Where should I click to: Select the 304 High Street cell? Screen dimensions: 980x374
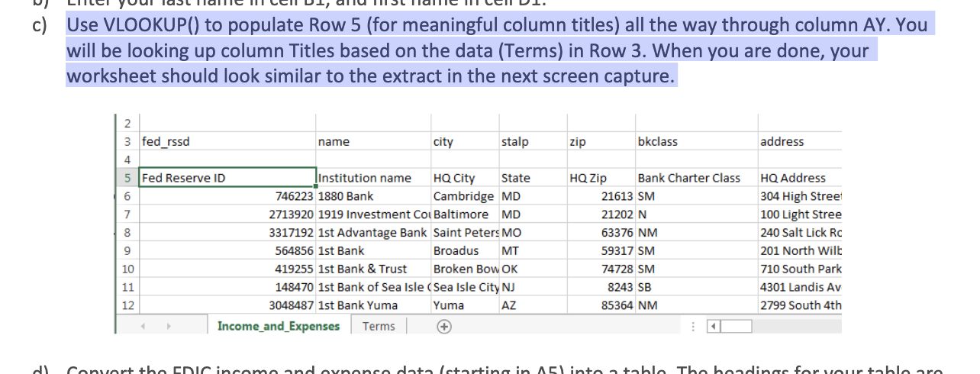801,196
